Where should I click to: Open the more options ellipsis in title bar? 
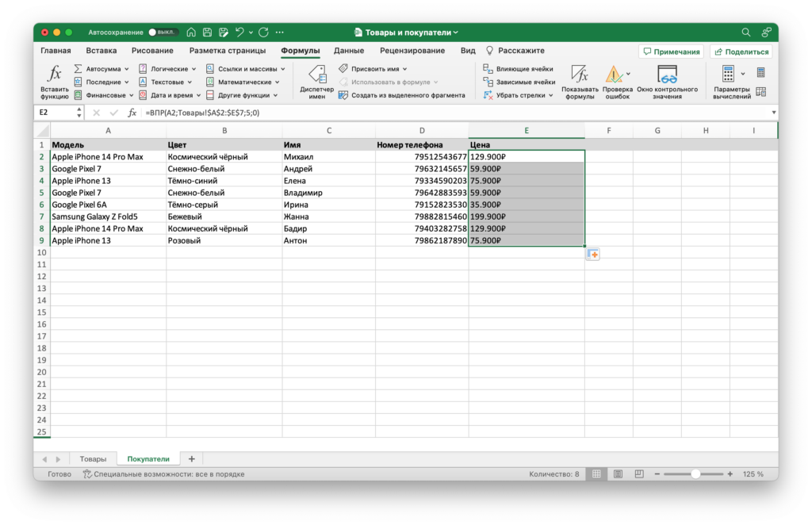pyautogui.click(x=280, y=32)
